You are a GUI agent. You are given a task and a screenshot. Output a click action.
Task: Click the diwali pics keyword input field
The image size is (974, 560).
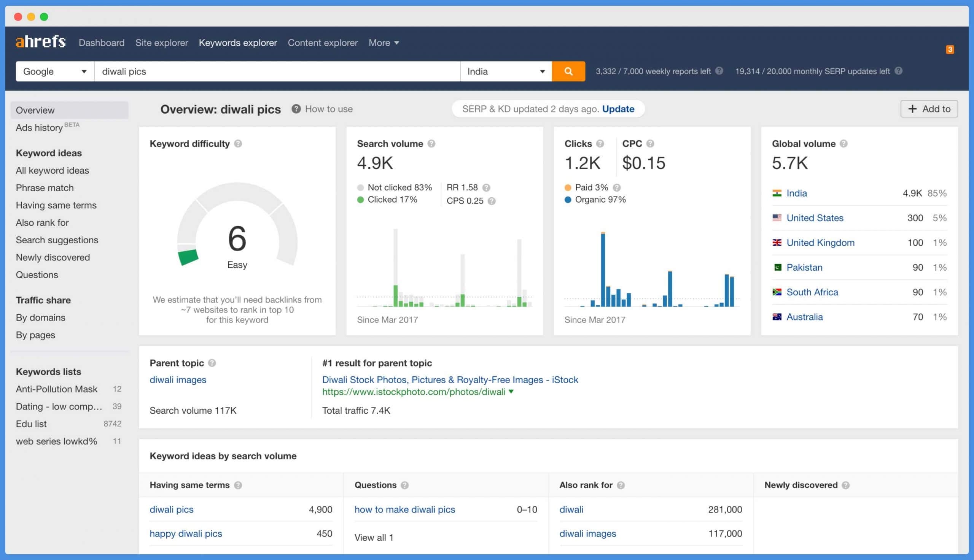(x=277, y=71)
